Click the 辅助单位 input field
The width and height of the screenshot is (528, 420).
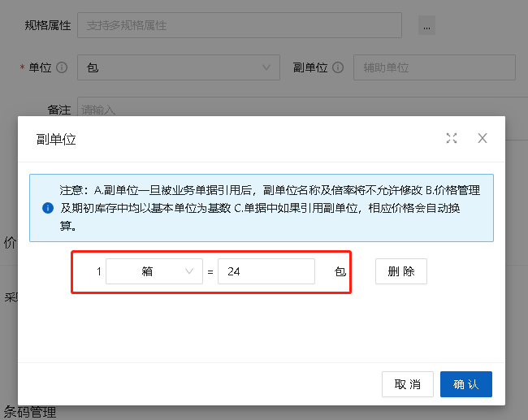(x=435, y=67)
